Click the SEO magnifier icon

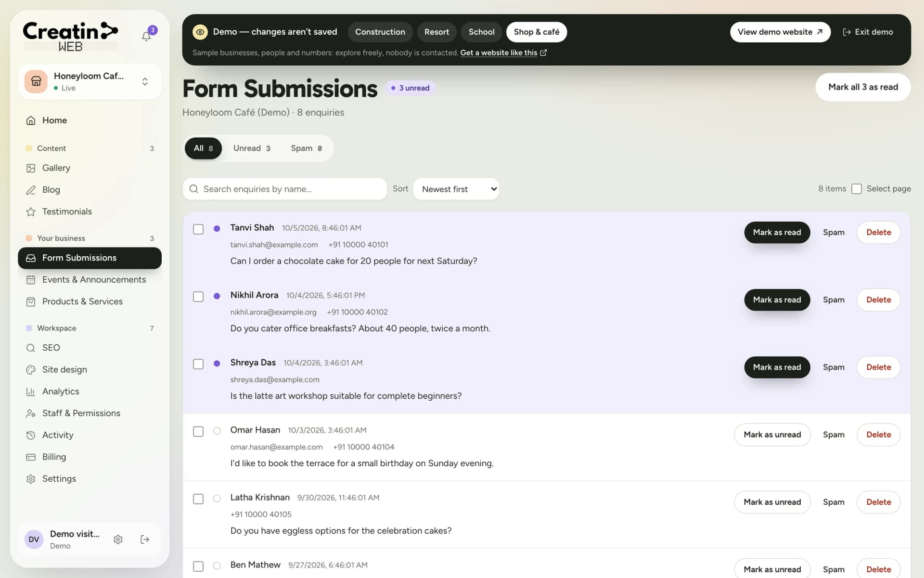click(x=31, y=348)
